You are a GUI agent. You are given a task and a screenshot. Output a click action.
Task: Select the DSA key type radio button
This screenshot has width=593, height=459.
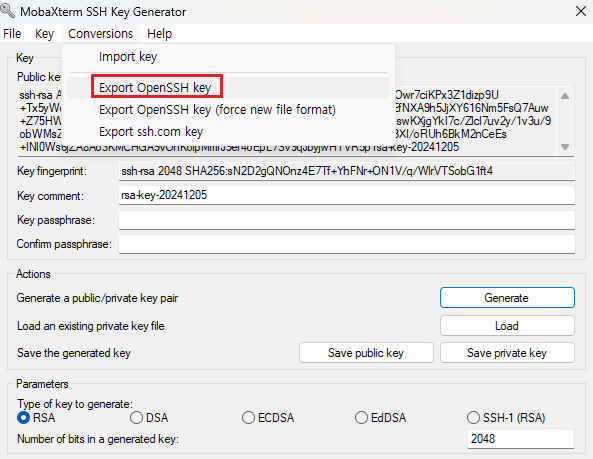click(136, 418)
